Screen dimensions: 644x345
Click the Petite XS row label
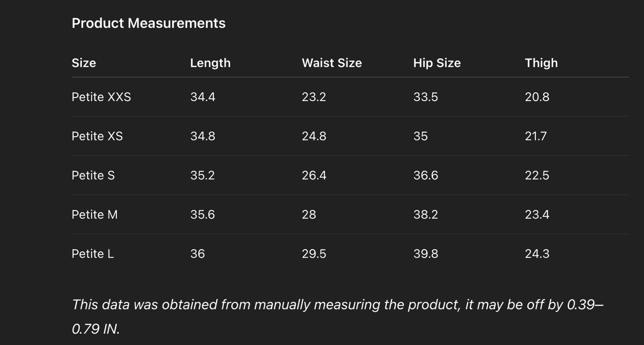(97, 136)
